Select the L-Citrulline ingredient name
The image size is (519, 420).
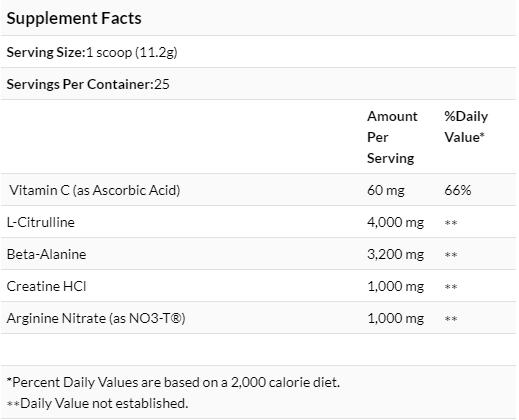(41, 222)
